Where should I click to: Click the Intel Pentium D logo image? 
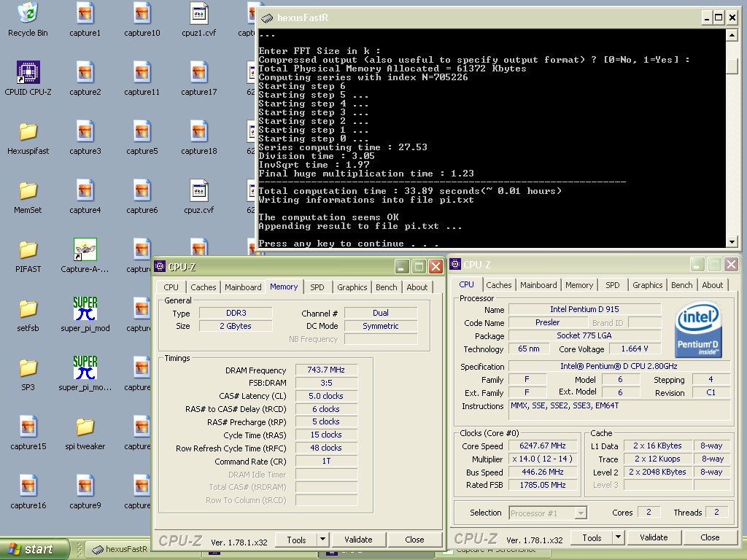click(x=698, y=329)
